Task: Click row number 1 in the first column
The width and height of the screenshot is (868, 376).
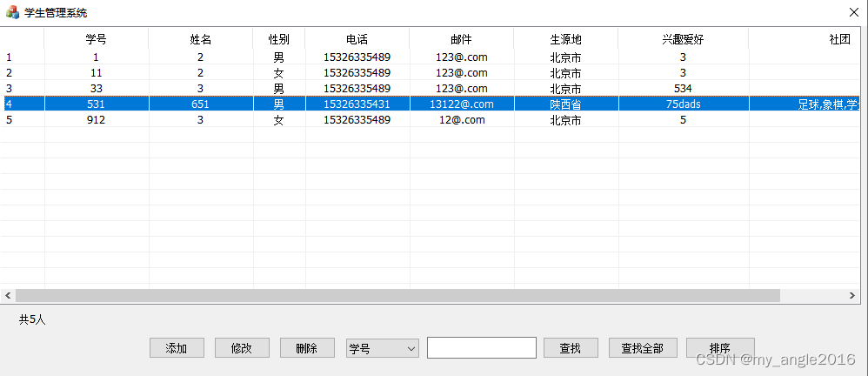Action: pyautogui.click(x=9, y=57)
